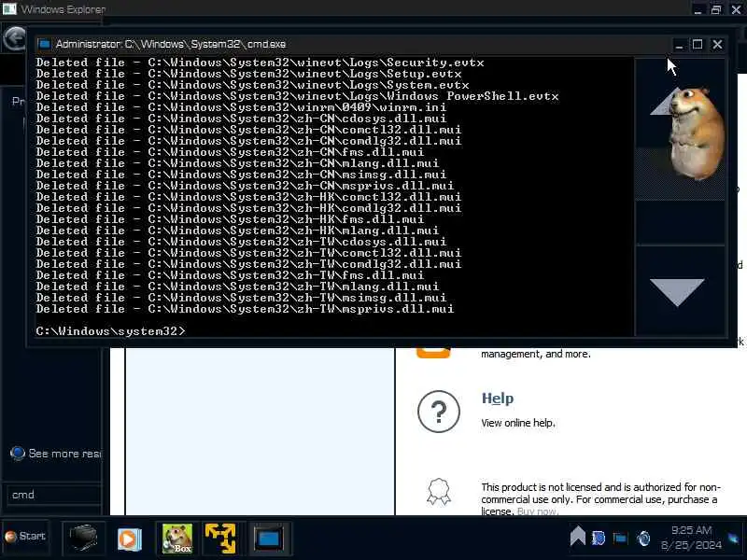
Task: Open the cmd.exe window system menu icon
Action: tap(44, 44)
